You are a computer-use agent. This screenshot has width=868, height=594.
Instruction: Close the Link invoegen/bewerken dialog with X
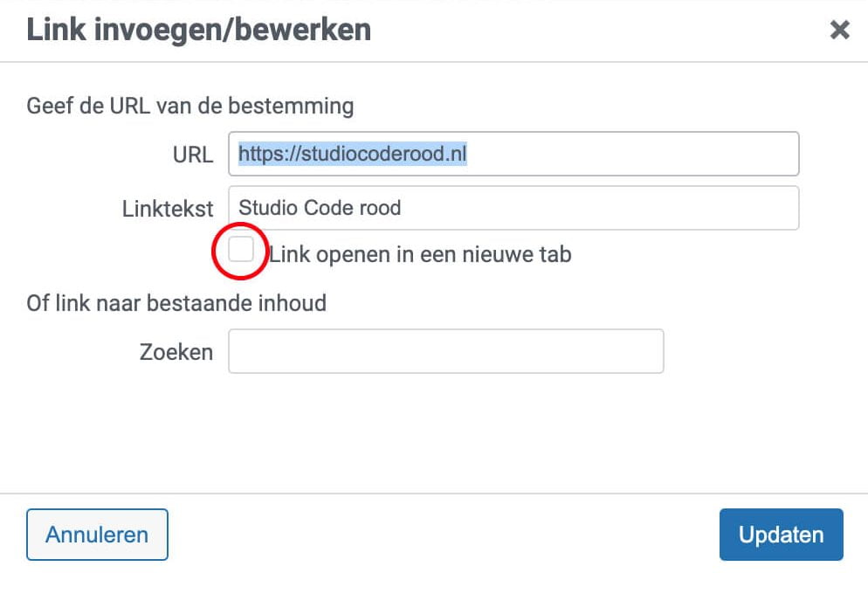click(839, 31)
